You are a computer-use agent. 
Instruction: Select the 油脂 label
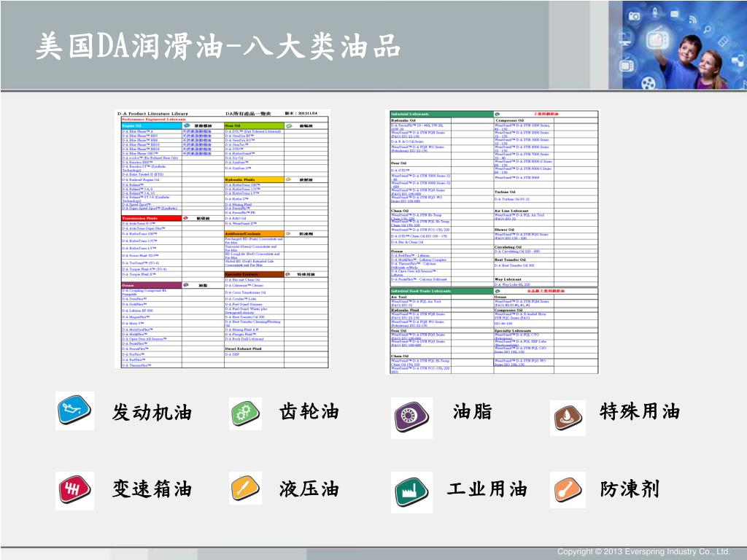pyautogui.click(x=472, y=411)
